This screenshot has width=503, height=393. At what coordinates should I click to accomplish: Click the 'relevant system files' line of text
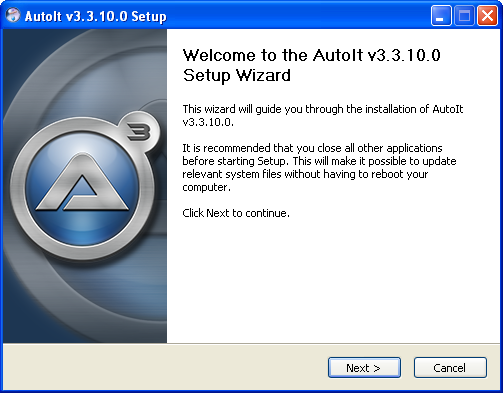pos(305,174)
